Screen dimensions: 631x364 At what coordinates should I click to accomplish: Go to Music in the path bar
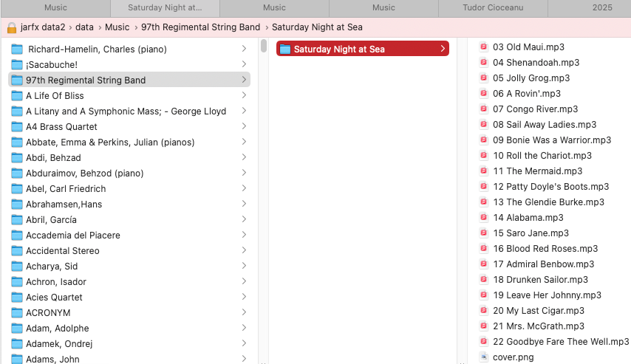[x=117, y=27]
